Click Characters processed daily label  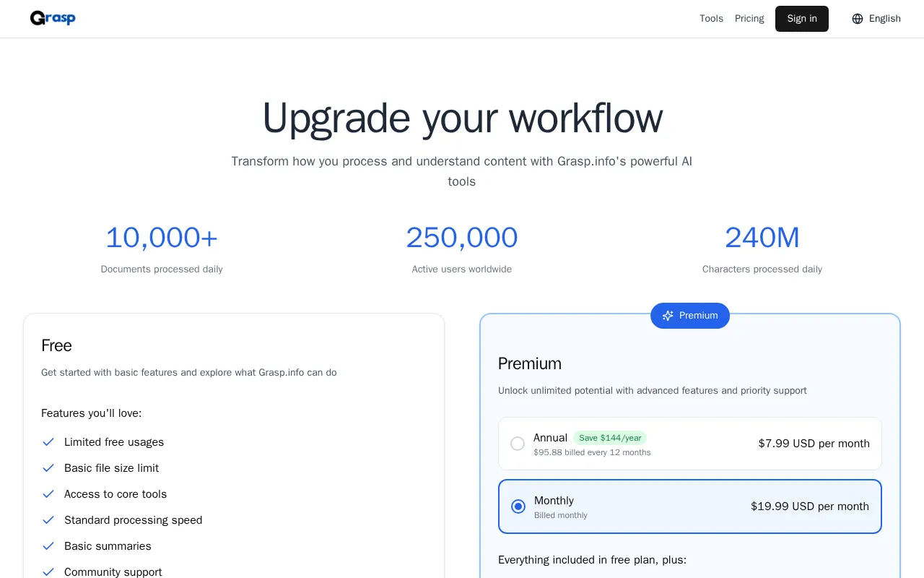coord(762,269)
